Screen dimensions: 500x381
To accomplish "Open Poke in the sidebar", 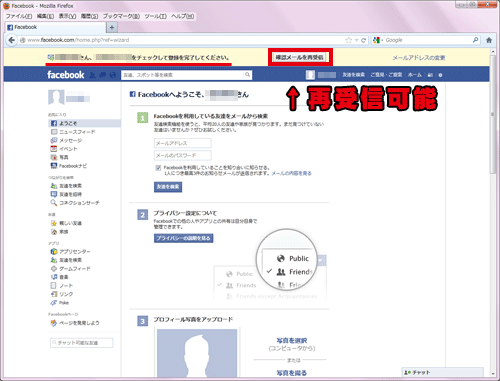I will tap(59, 303).
